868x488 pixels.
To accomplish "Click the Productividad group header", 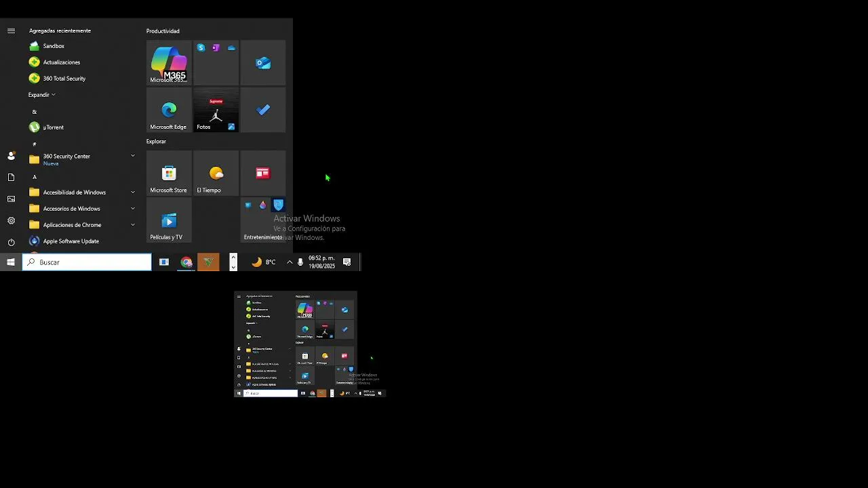I will (x=163, y=31).
